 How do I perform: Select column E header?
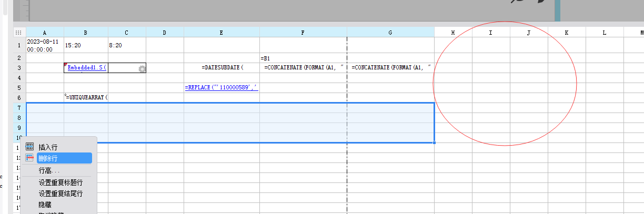point(222,33)
